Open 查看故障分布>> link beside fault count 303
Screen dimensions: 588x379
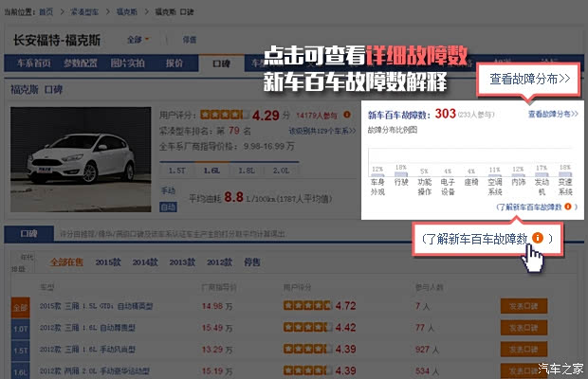[553, 114]
